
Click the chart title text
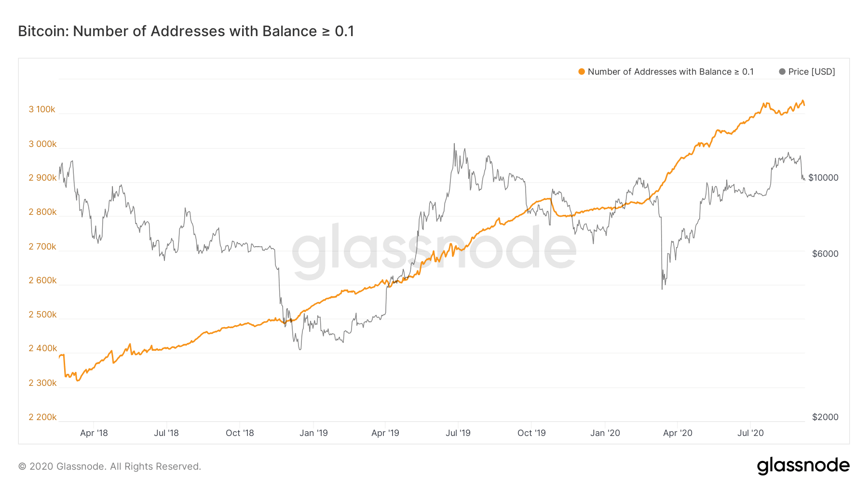pos(186,31)
